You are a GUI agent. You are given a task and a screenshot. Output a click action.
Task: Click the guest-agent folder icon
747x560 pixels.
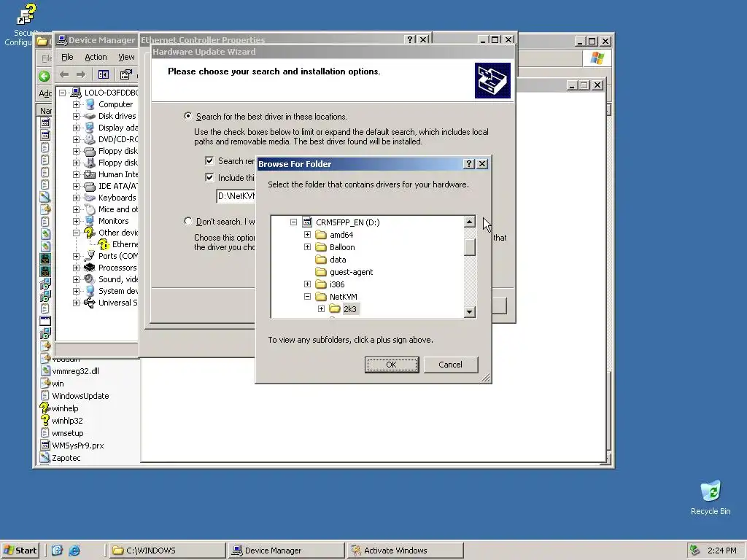tap(321, 272)
